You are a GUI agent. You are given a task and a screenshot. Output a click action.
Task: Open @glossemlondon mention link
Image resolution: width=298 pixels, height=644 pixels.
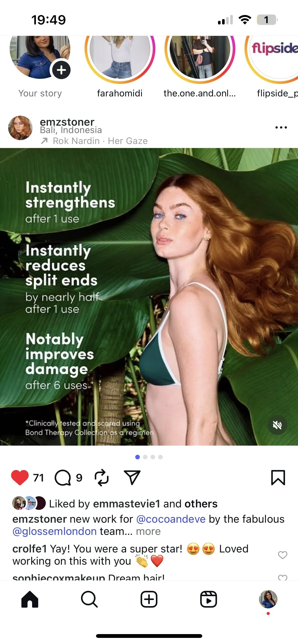click(55, 531)
